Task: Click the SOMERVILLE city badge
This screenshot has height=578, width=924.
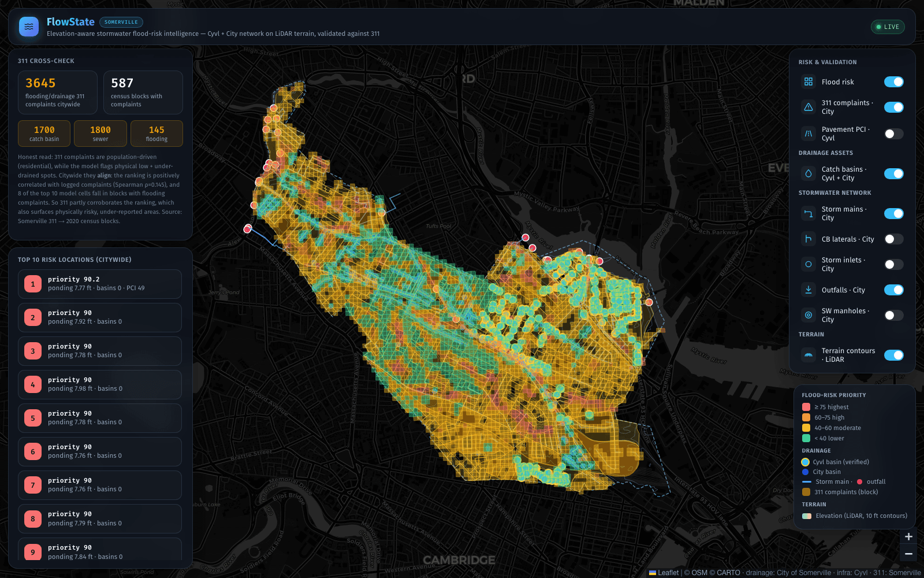Action: (121, 22)
